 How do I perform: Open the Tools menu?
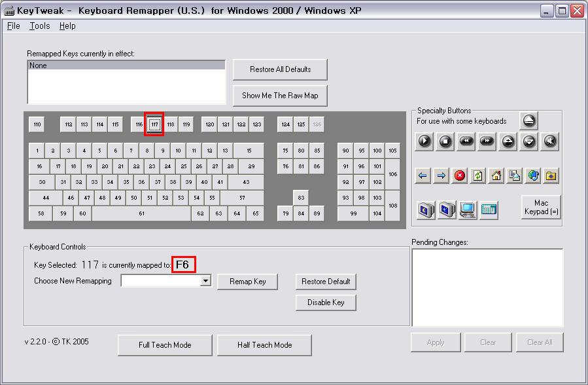click(40, 26)
